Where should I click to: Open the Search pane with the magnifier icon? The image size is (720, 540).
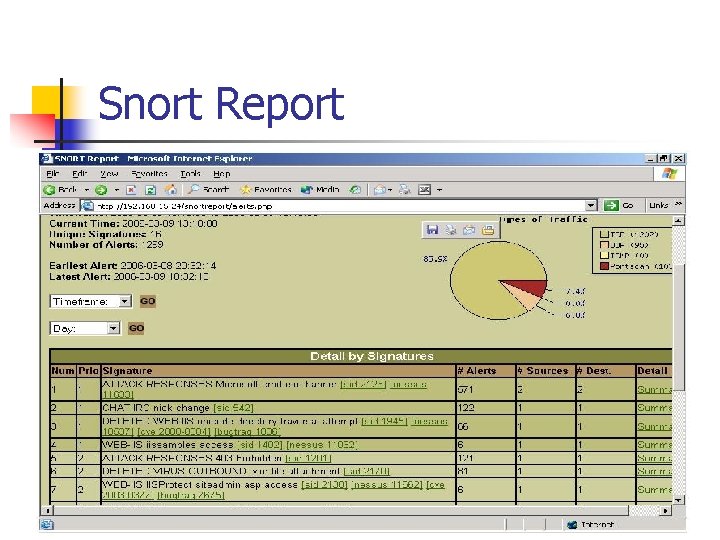click(194, 189)
